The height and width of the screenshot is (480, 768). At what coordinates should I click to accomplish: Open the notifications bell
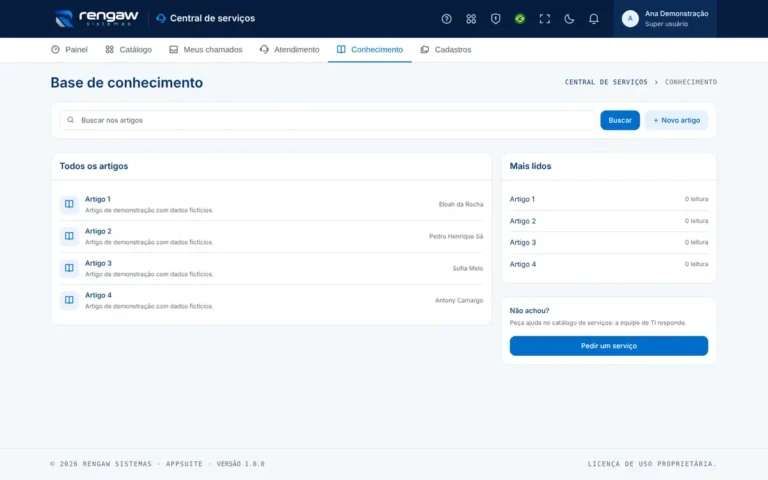(x=593, y=19)
